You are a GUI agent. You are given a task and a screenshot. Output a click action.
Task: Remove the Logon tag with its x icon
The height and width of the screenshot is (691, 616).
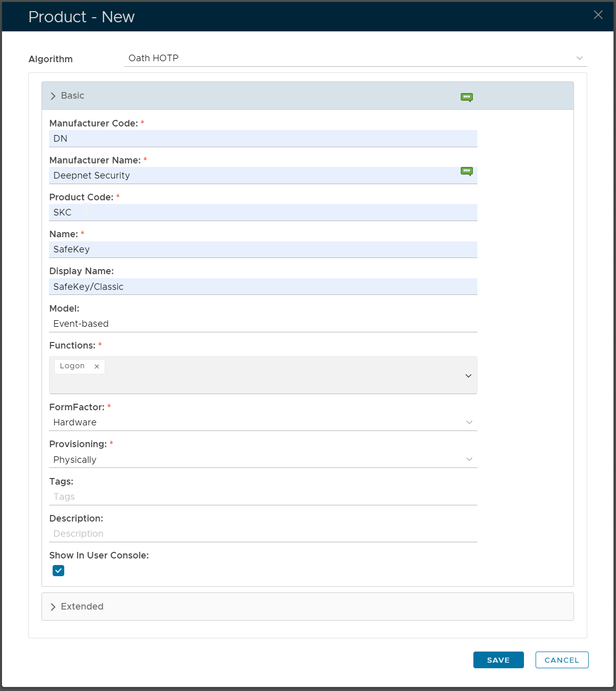[97, 366]
